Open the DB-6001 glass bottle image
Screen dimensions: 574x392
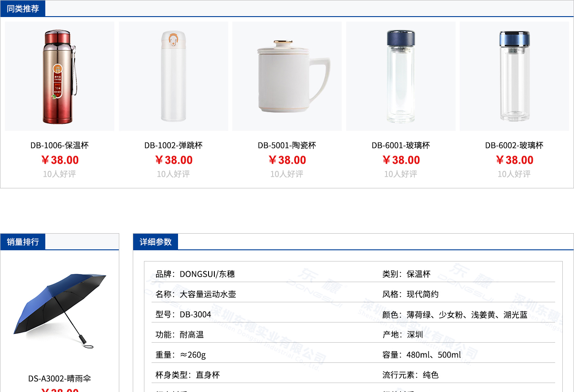[401, 76]
